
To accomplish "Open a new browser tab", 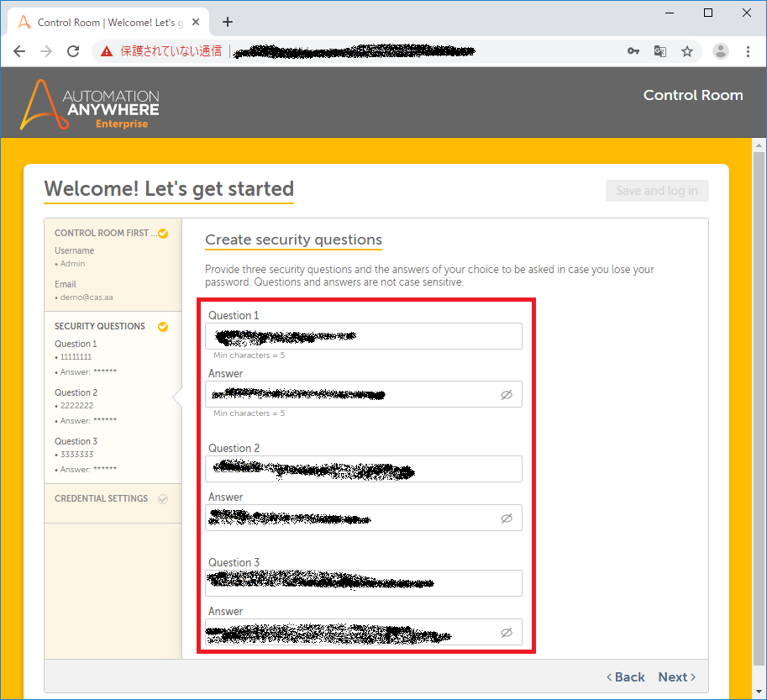I will pyautogui.click(x=228, y=22).
